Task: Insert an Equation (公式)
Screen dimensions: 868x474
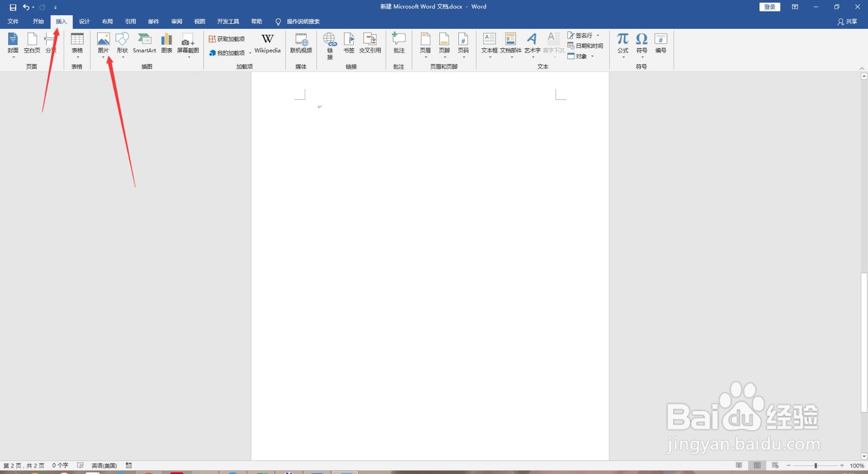Action: 623,42
